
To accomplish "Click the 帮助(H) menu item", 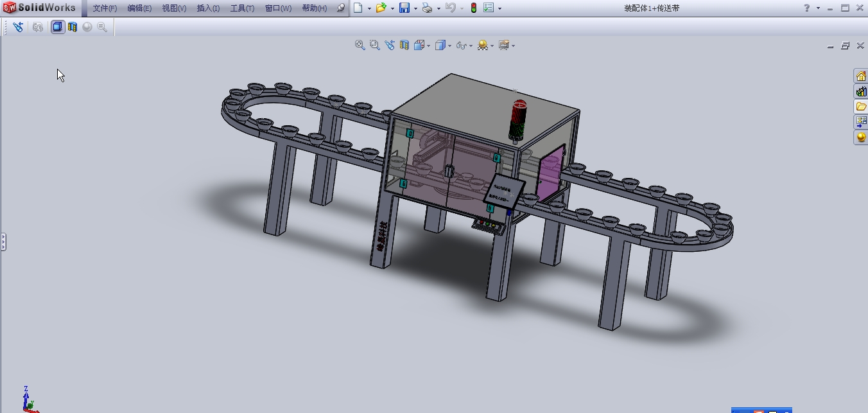I will (x=315, y=8).
